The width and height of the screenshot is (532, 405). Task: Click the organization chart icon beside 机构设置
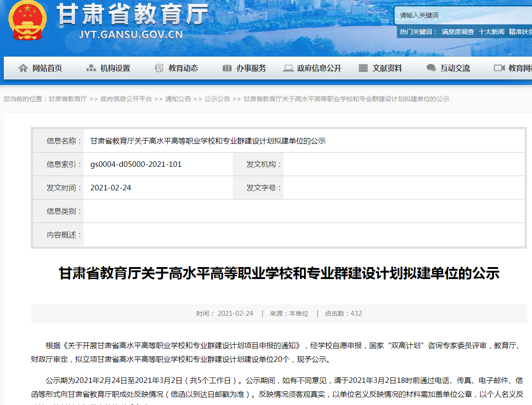(x=91, y=68)
